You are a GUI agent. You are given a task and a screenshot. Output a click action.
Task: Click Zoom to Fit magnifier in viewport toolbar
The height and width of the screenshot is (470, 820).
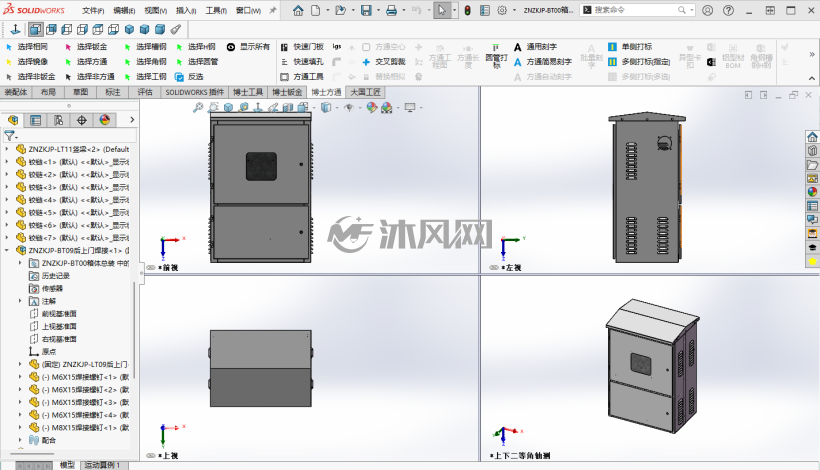point(198,107)
